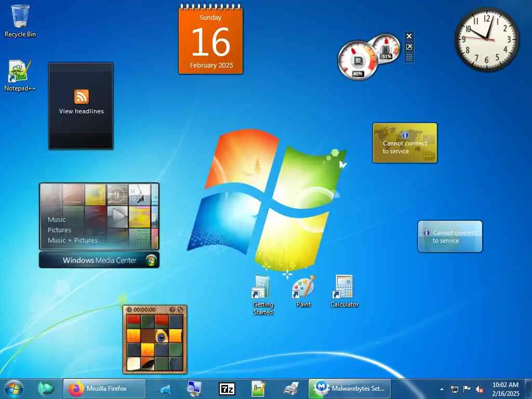
Task: Open Windows Media Center from gadget bar
Action: pos(99,260)
